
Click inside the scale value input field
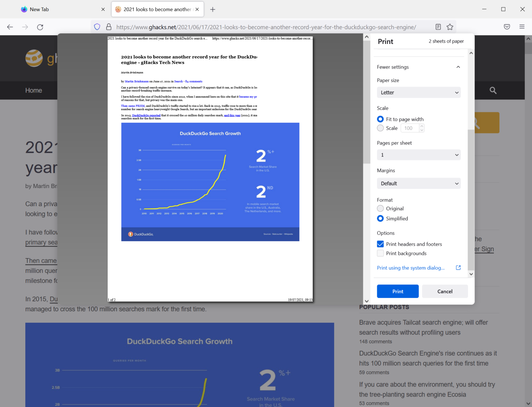[410, 128]
